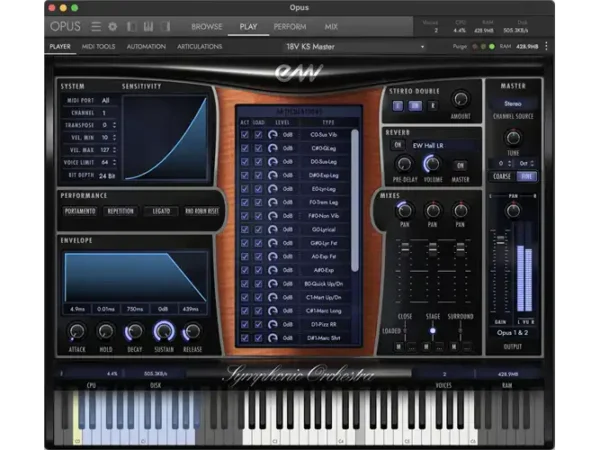Adjust the Stereo Double Amount knob
The image size is (600, 450).
click(x=460, y=99)
